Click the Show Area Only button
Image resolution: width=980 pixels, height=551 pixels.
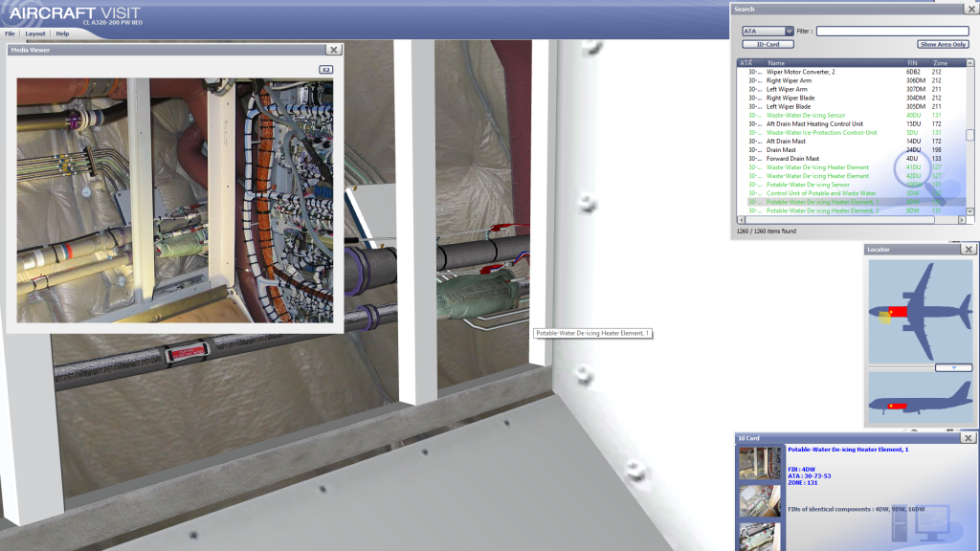tap(943, 44)
